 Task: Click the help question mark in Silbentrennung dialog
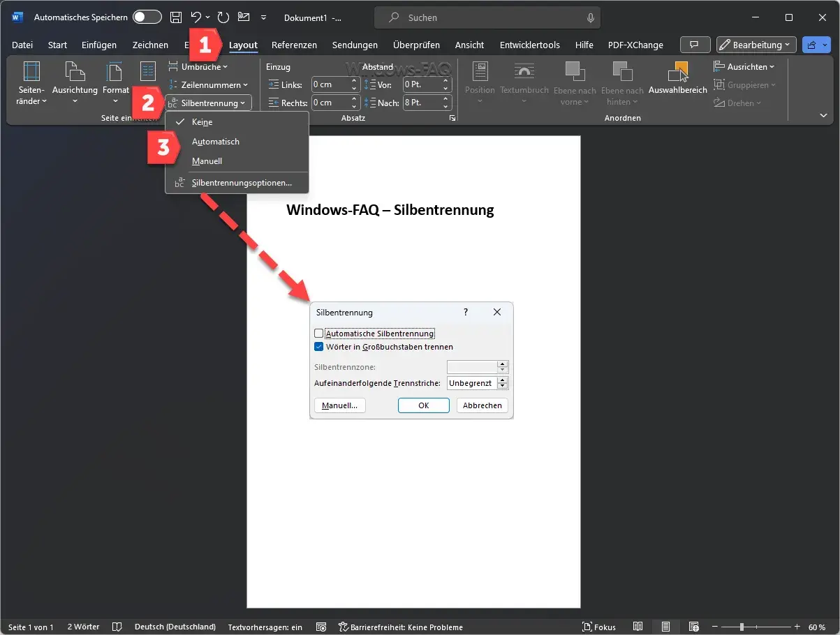pyautogui.click(x=466, y=312)
